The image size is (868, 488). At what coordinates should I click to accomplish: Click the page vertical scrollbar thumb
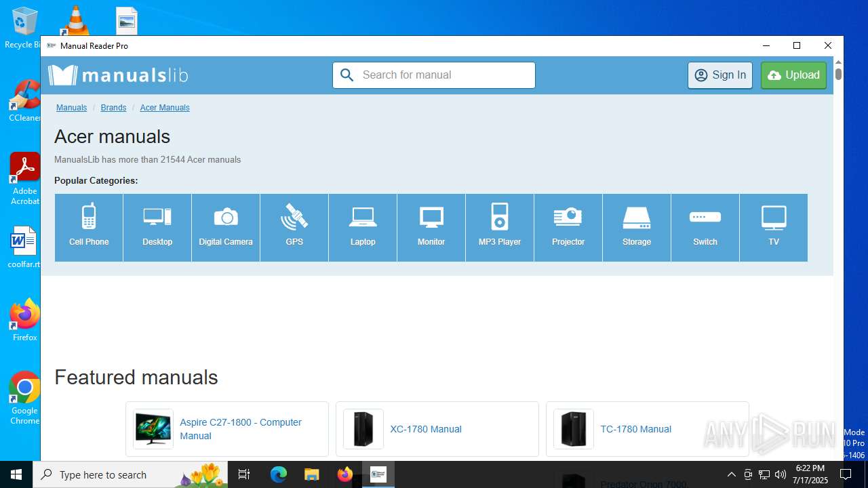(839, 74)
